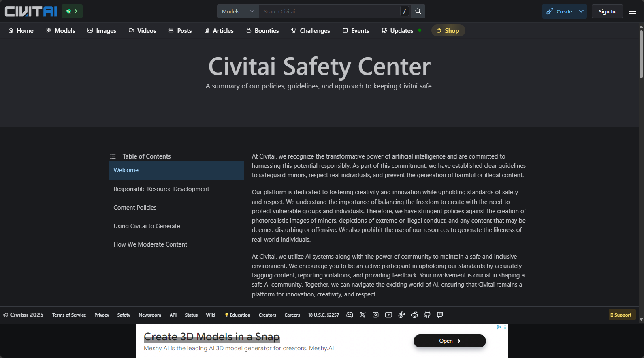Go to Images tab
The image size is (644, 358).
(102, 31)
